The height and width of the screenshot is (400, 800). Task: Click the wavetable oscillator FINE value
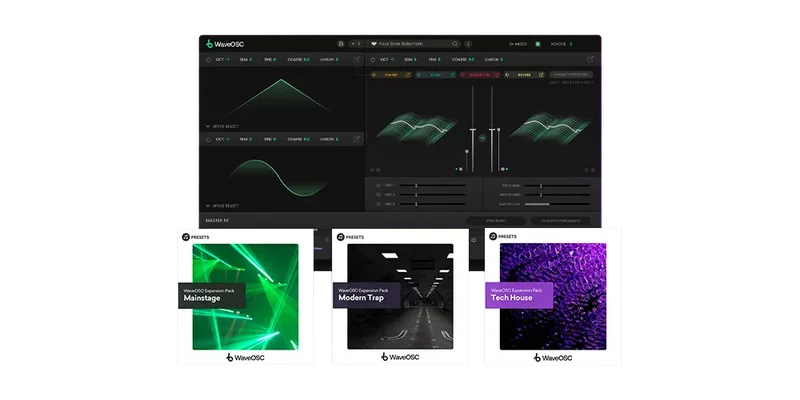click(x=439, y=60)
